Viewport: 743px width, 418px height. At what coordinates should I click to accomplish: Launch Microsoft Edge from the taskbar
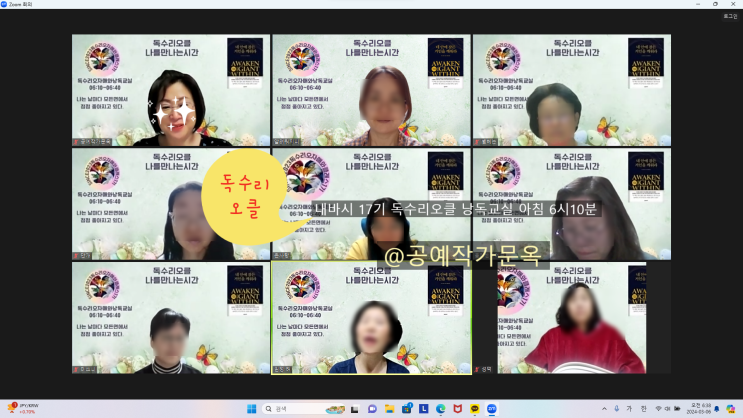click(x=441, y=409)
